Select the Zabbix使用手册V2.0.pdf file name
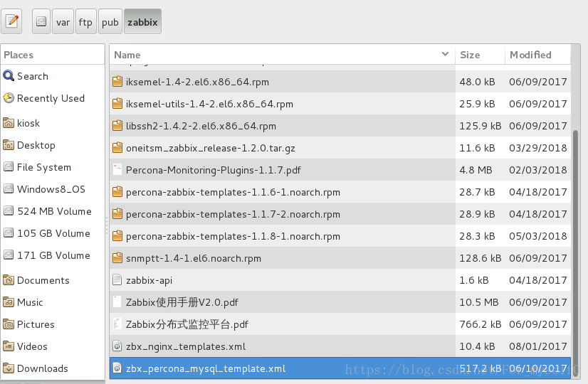Image resolution: width=588 pixels, height=384 pixels. (x=182, y=302)
